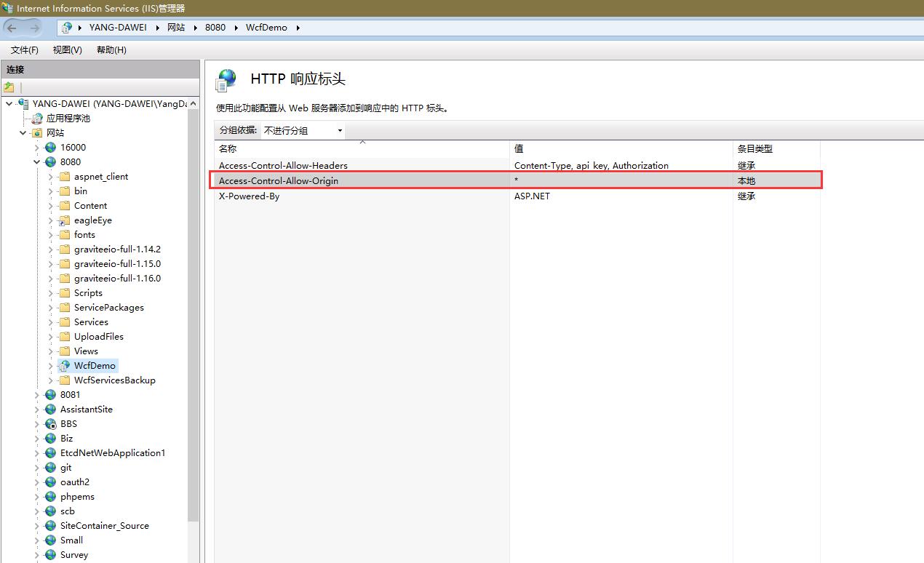Click the phpems site icon
The width and height of the screenshot is (924, 563).
coord(49,496)
